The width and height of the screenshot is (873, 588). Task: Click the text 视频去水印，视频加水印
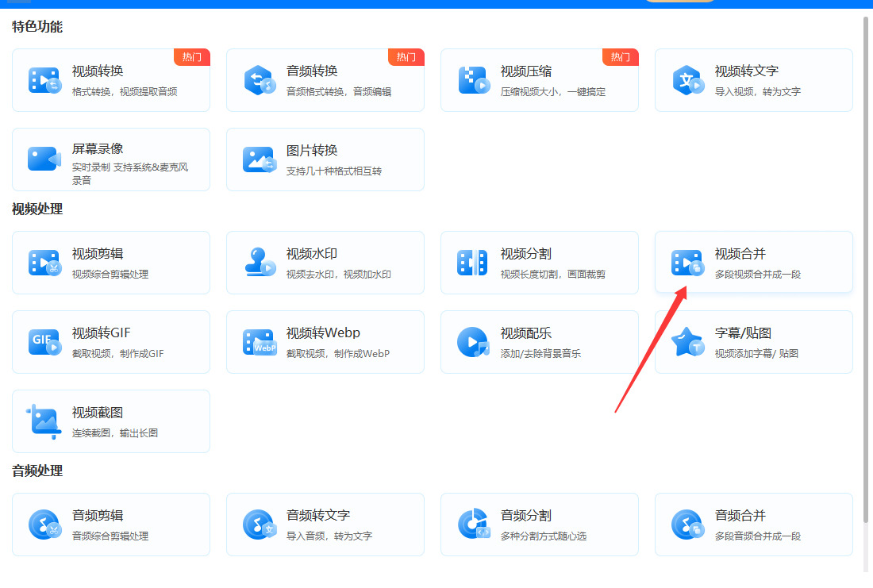(x=339, y=275)
